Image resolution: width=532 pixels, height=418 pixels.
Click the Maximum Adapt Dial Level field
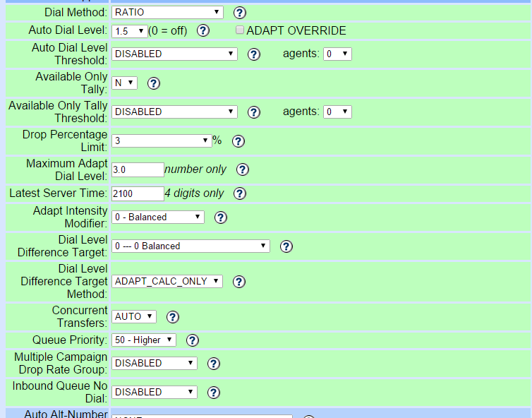[138, 169]
